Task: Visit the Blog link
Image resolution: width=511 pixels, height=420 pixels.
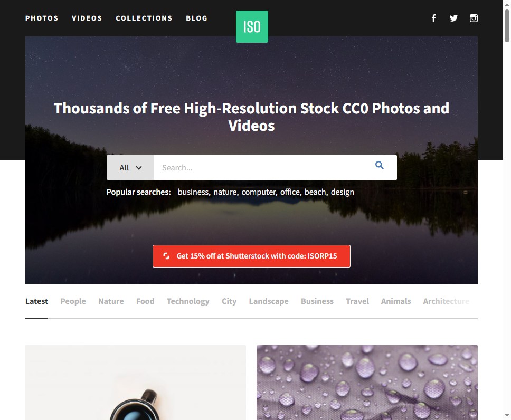Action: click(x=196, y=18)
